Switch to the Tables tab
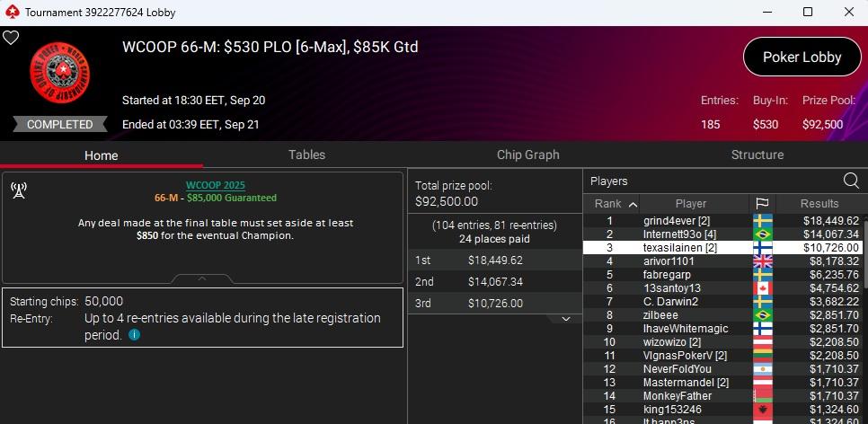The height and width of the screenshot is (424, 868). point(306,155)
